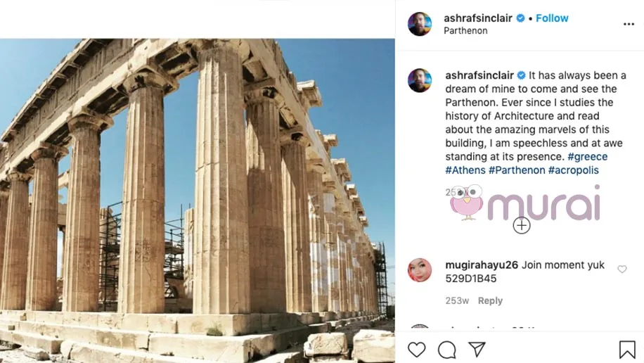
Task: Open mugirahayu26's profile picture
Action: (420, 270)
